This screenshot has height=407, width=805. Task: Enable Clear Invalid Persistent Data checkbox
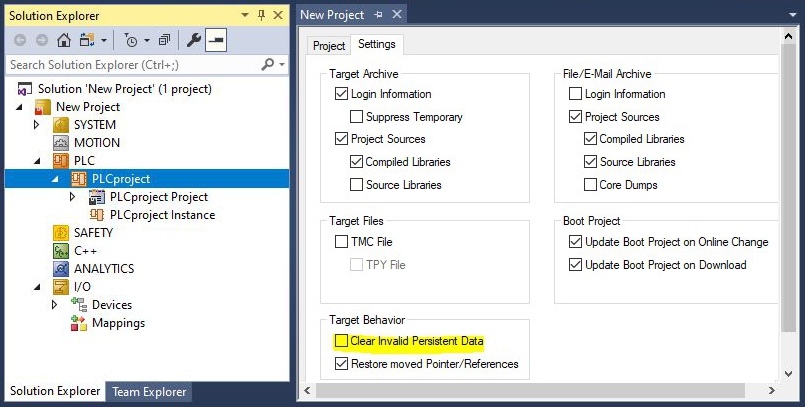(x=341, y=341)
